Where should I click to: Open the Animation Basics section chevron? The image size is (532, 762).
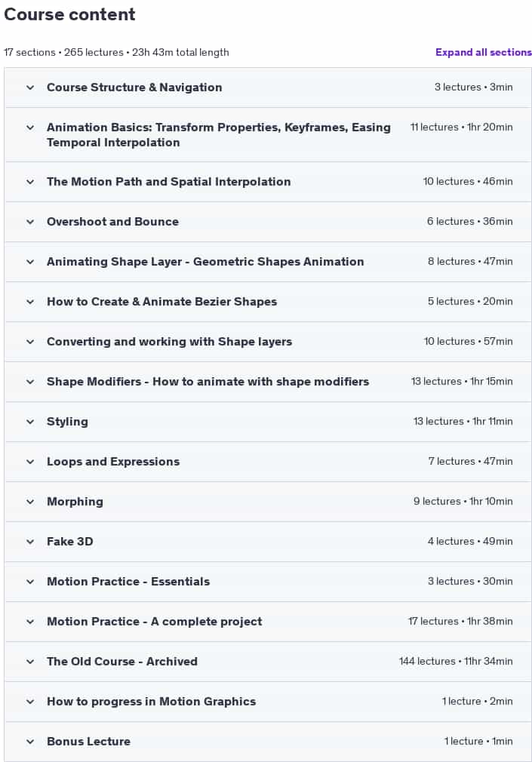30,128
